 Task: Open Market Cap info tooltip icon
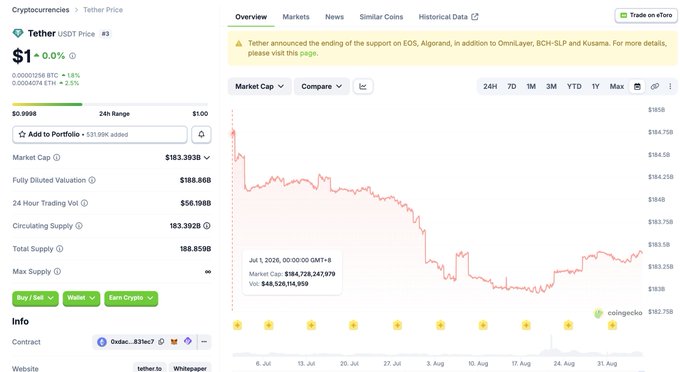pyautogui.click(x=56, y=157)
